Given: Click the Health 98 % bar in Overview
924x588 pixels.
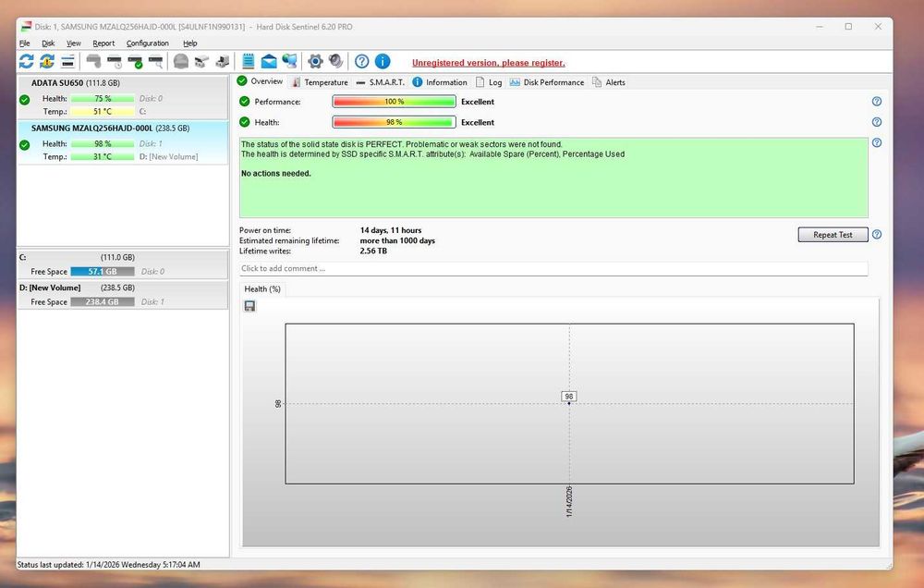Looking at the screenshot, I should pos(394,122).
